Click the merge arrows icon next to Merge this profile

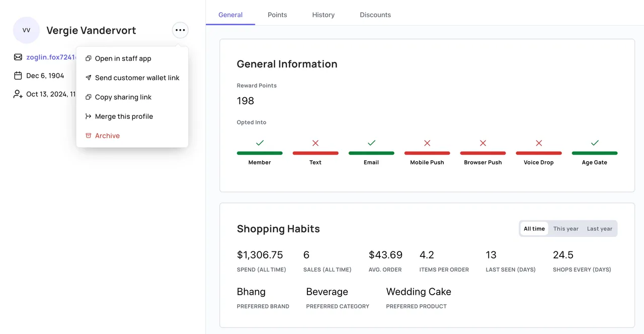(x=88, y=116)
